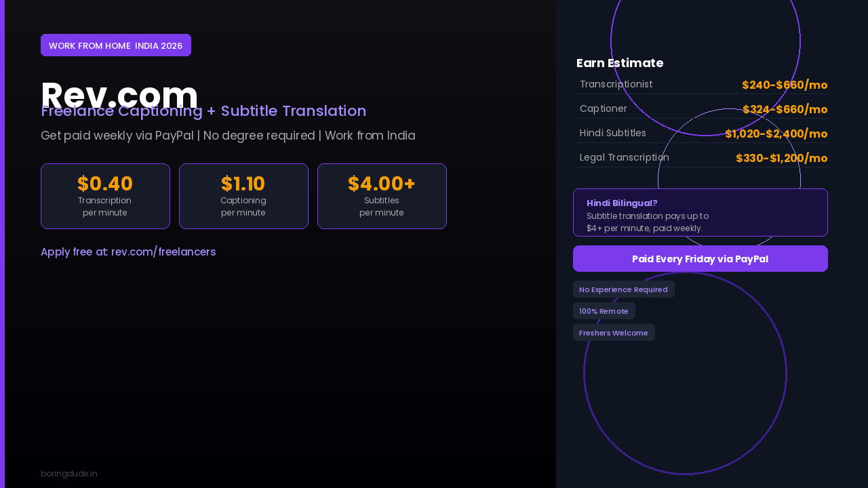The width and height of the screenshot is (868, 488).
Task: Click the Rev.com title heading
Action: [119, 95]
